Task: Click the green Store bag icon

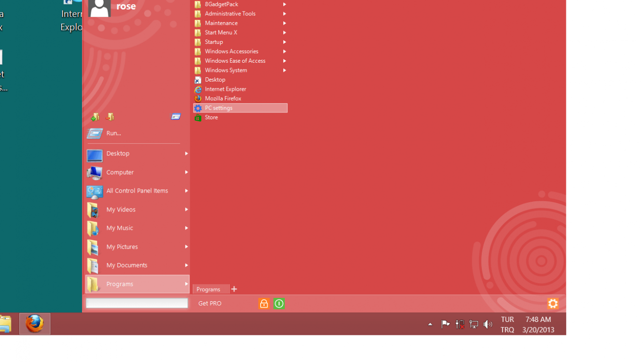Action: [x=198, y=117]
